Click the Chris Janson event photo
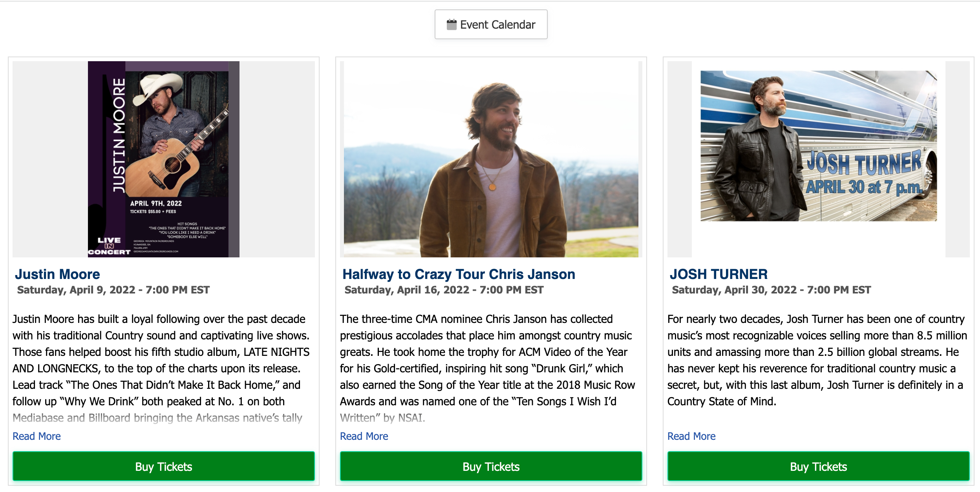The width and height of the screenshot is (980, 492). click(491, 159)
